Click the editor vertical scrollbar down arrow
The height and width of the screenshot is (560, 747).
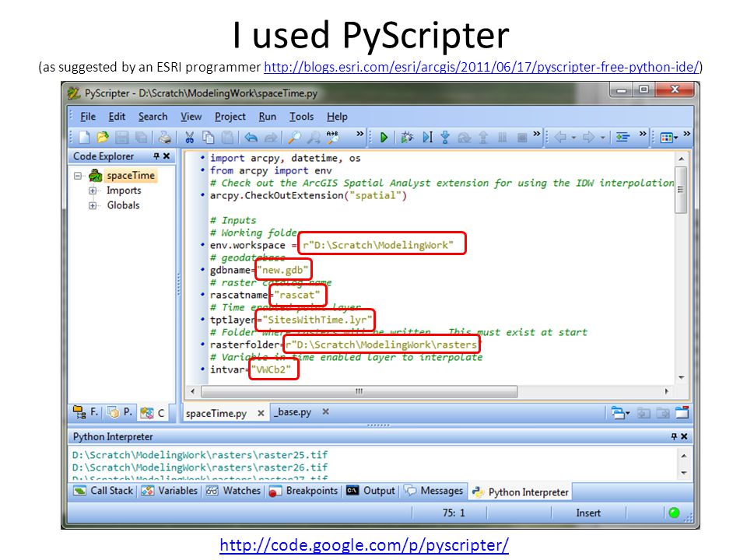pos(682,378)
